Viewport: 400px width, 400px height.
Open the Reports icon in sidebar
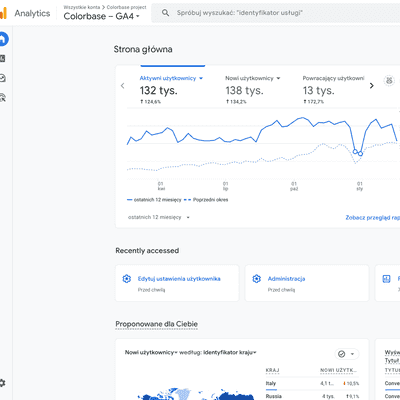click(x=2, y=59)
